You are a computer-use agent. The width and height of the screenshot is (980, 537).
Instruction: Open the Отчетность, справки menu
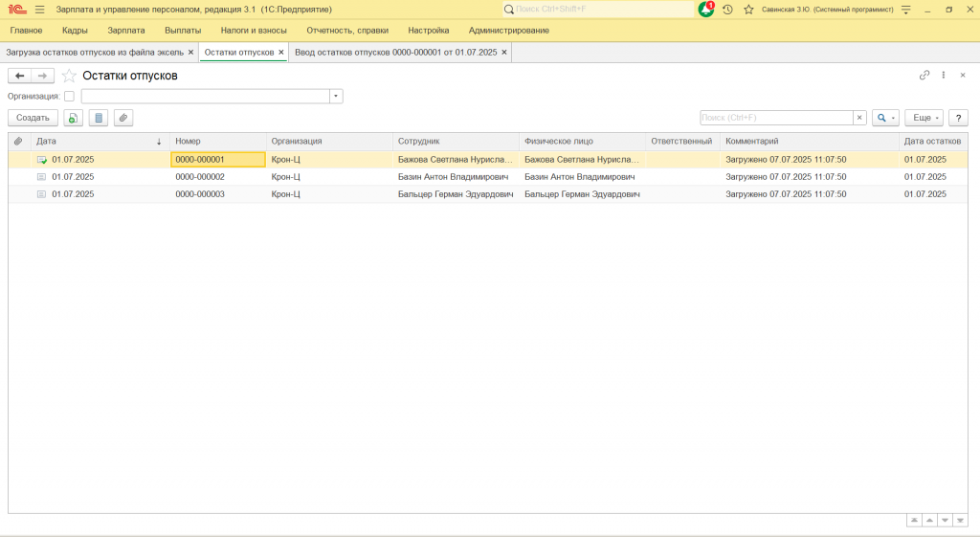pos(347,30)
